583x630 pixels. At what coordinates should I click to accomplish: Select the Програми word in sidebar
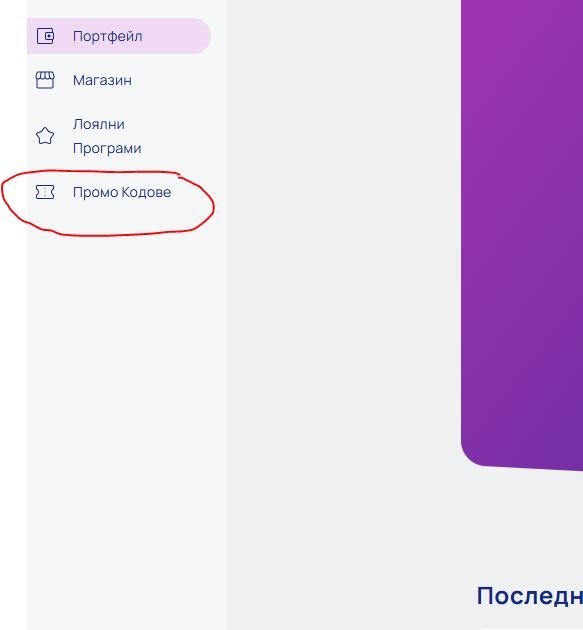(x=107, y=149)
